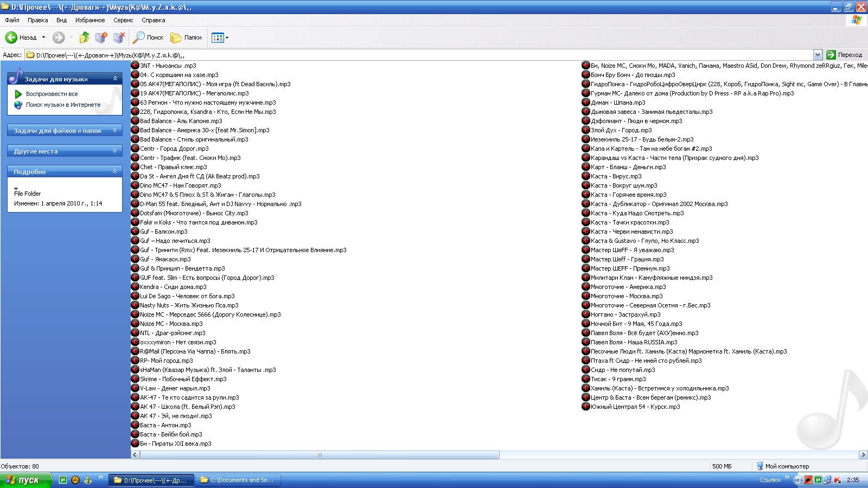This screenshot has width=868, height=488.
Task: Select icon of 'Guf - Балкон.mp3'
Action: (x=135, y=232)
